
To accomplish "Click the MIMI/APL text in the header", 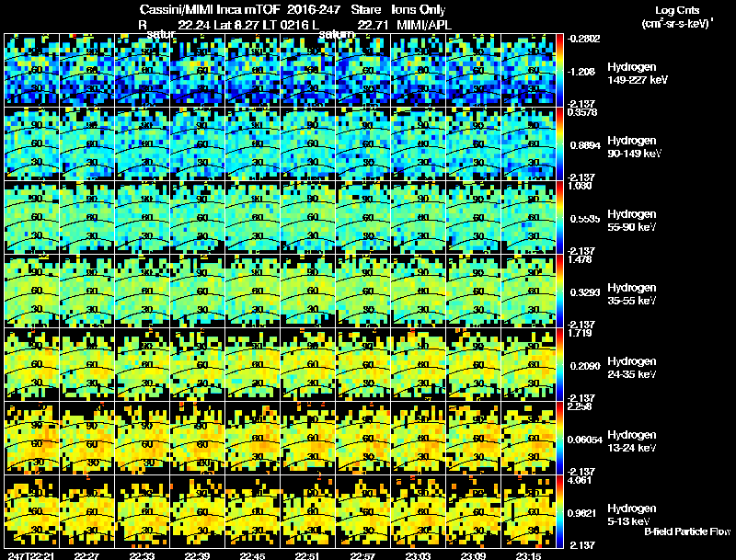I will 424,25.
